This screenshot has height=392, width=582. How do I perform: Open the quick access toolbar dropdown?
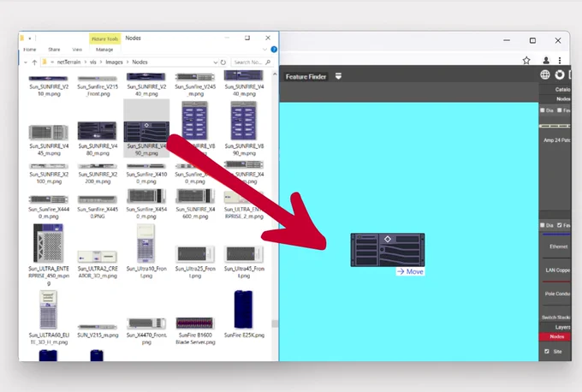click(x=30, y=38)
